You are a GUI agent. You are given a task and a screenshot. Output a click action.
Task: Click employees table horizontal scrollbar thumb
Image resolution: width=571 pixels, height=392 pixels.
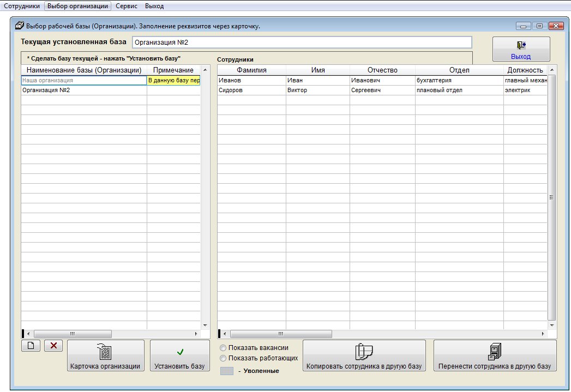pos(281,334)
